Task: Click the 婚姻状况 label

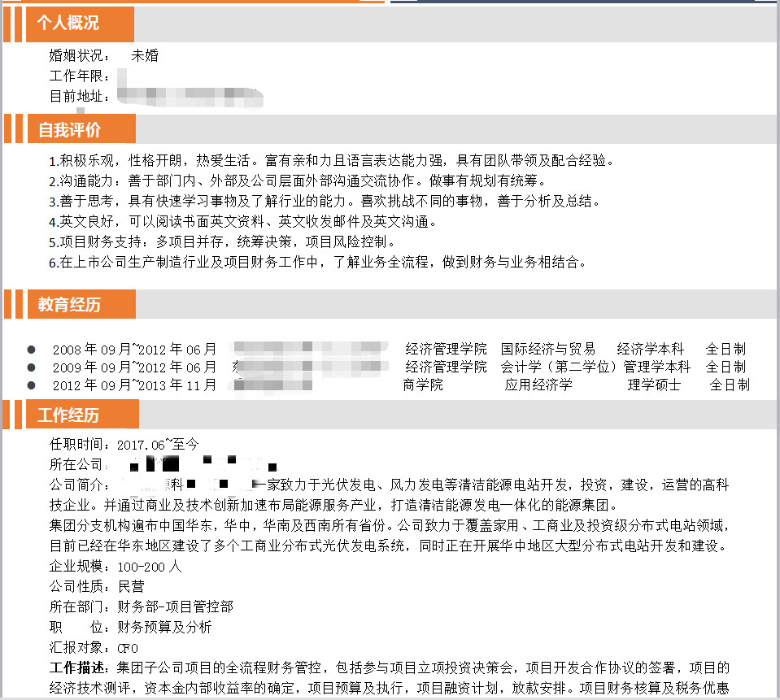Action: [78, 56]
